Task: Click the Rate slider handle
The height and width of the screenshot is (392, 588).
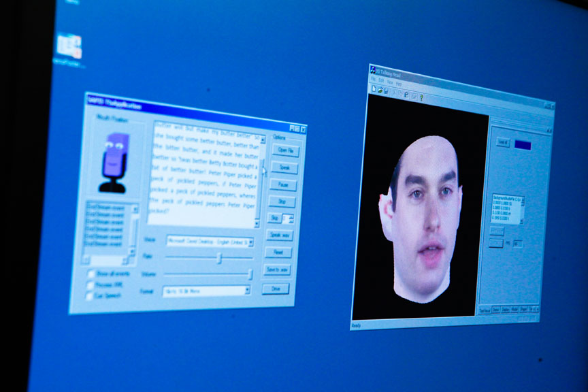Action: (219, 258)
